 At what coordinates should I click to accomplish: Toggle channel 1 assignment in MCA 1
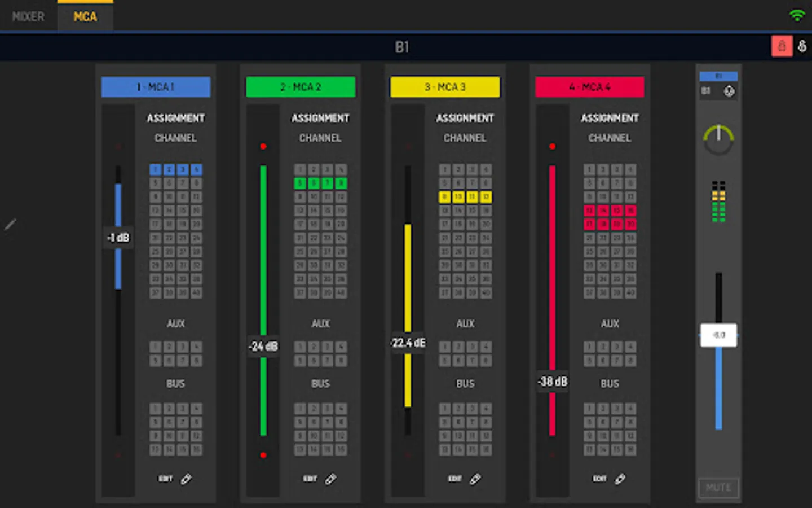coord(155,169)
